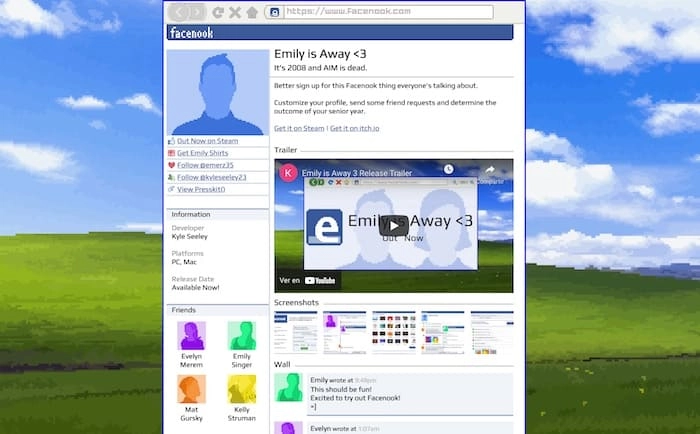700x434 pixels.
Task: Open the Get Emily Shirts link
Action: coord(203,153)
